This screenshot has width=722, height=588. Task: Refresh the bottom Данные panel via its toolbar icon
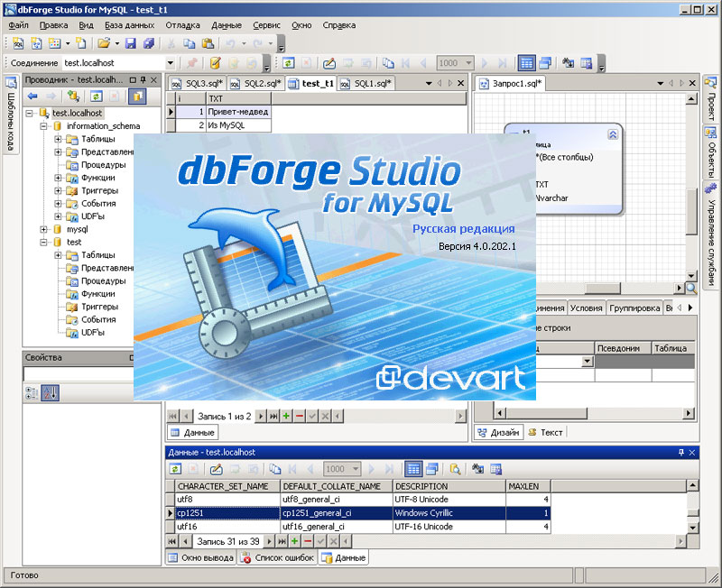tap(175, 469)
